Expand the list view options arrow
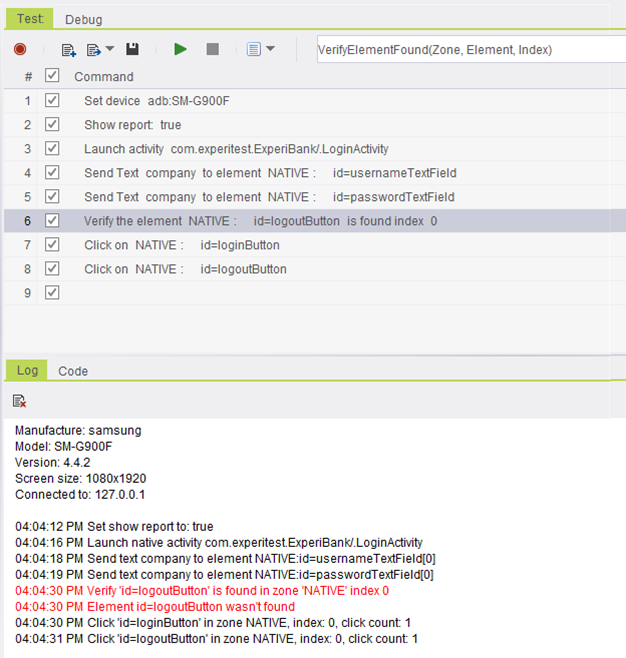This screenshot has height=658, width=626. coord(270,49)
